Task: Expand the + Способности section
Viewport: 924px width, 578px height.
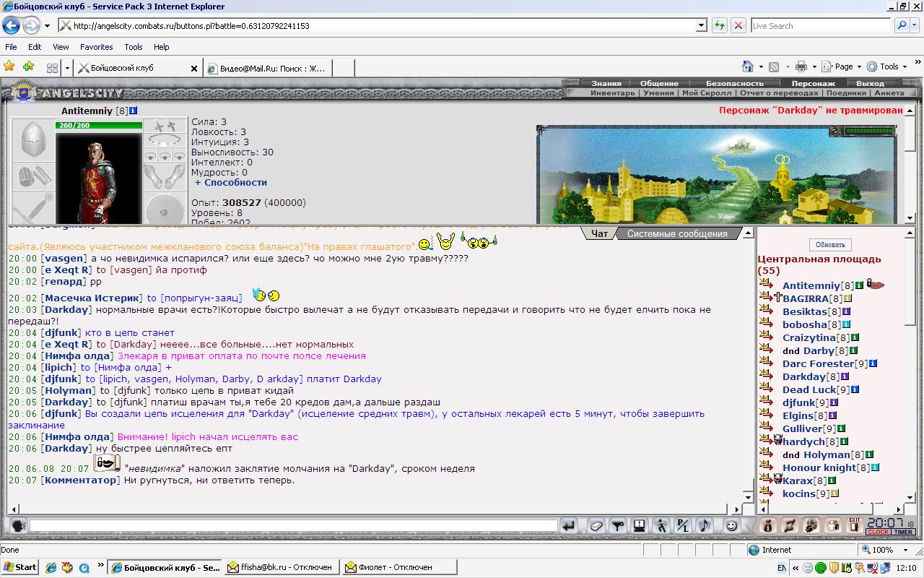Action: coord(231,183)
